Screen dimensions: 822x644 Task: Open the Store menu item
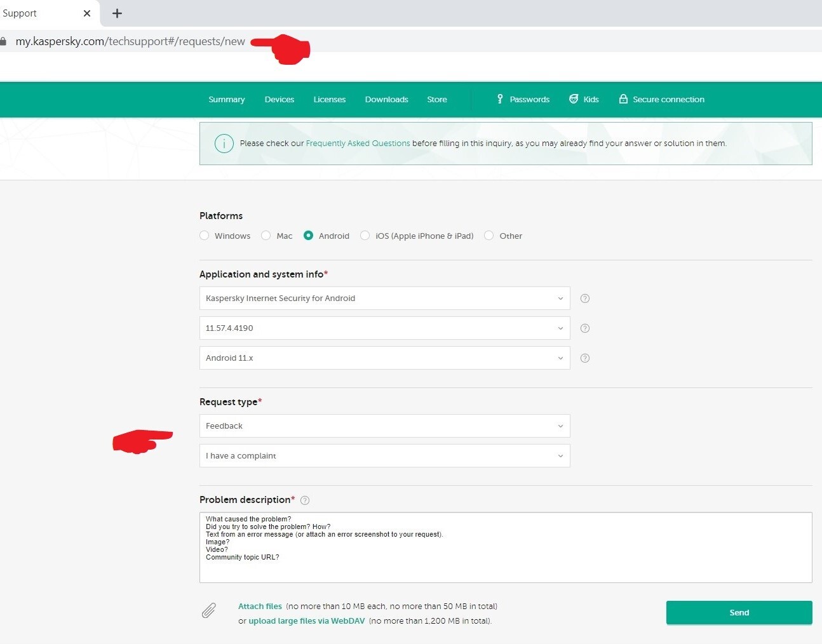coord(437,100)
